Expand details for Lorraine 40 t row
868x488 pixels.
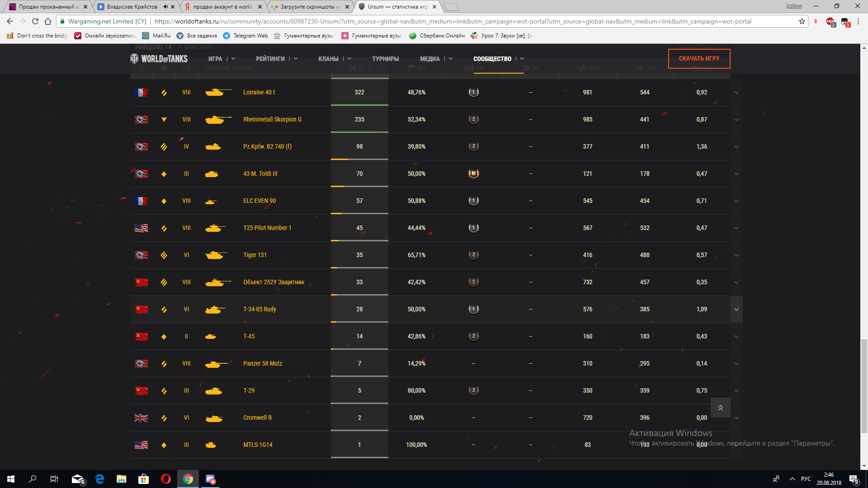(736, 93)
